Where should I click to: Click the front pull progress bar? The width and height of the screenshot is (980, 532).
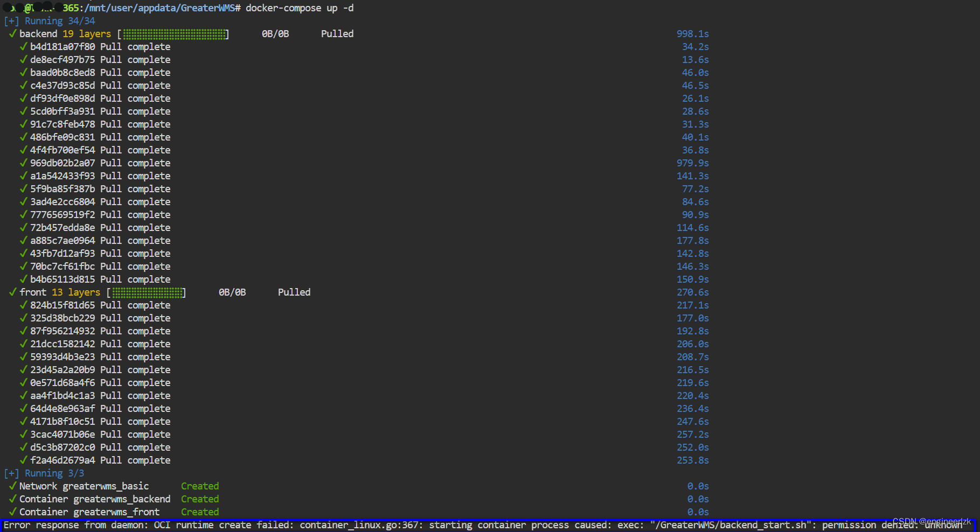147,292
